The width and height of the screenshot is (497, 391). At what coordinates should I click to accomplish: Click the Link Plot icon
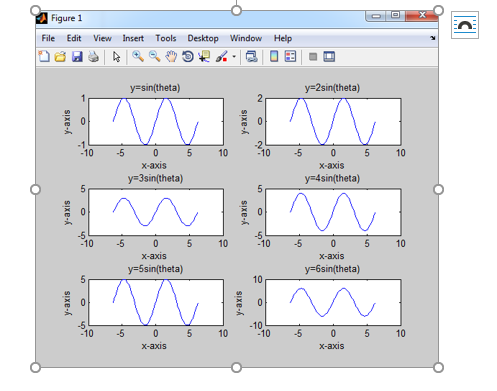point(252,57)
